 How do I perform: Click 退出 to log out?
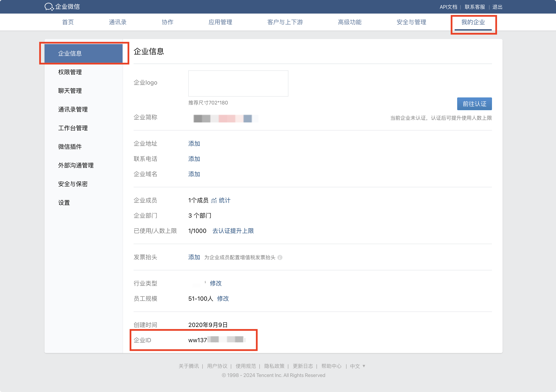(x=497, y=7)
